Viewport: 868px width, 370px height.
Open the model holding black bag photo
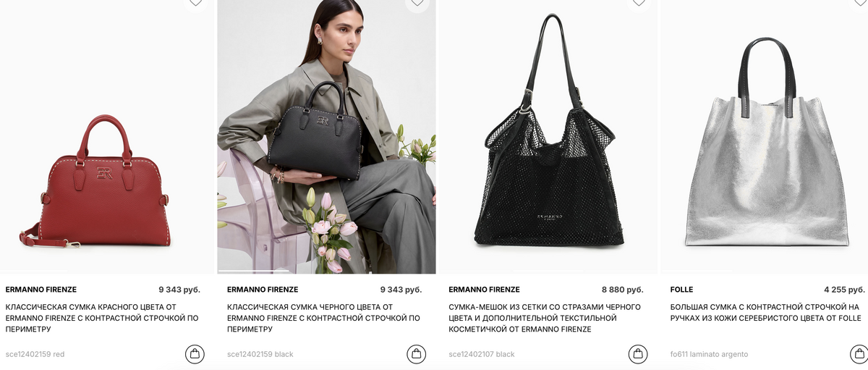pyautogui.click(x=327, y=137)
